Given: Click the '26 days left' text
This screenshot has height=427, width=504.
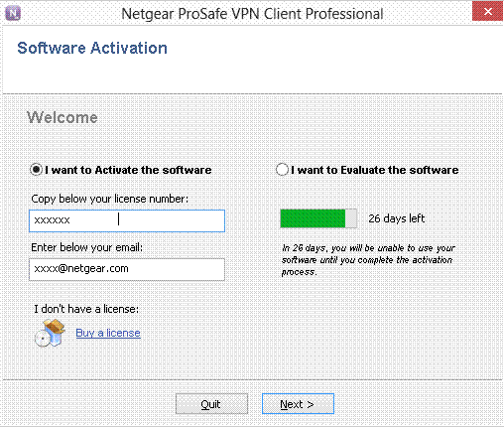Looking at the screenshot, I should 397,218.
